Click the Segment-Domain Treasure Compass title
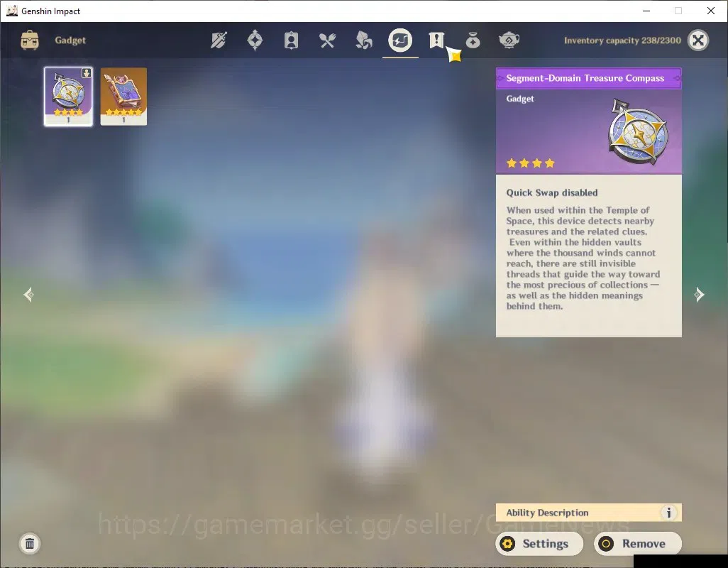 click(x=585, y=78)
